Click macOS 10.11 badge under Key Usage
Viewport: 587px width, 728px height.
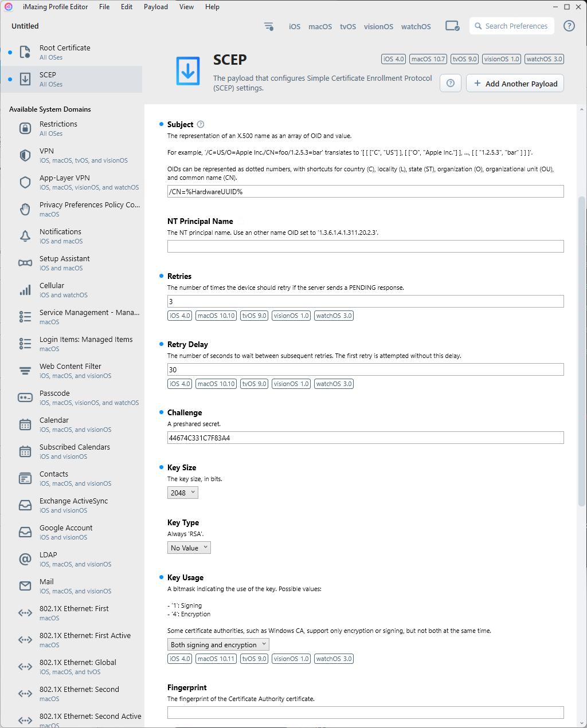coord(216,659)
